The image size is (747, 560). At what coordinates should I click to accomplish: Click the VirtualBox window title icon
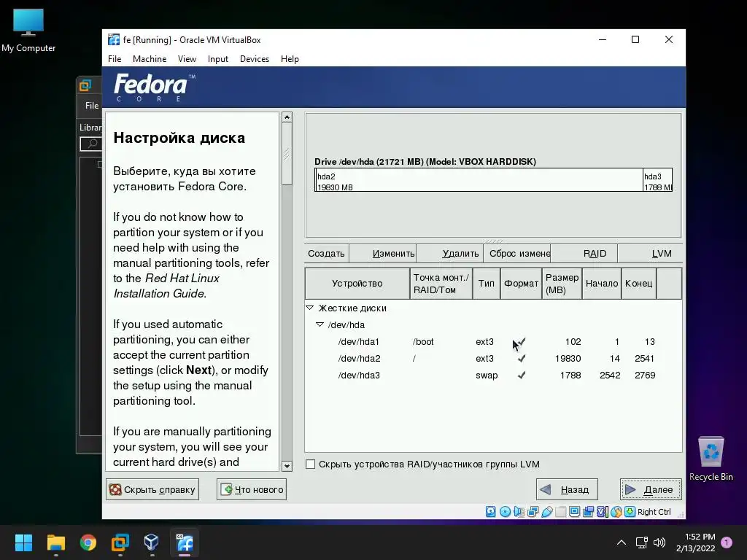point(114,39)
